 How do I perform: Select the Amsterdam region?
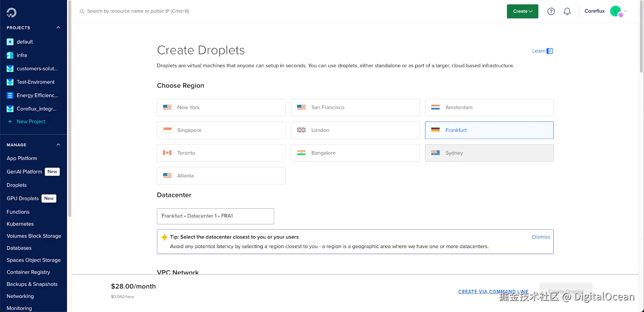point(489,107)
